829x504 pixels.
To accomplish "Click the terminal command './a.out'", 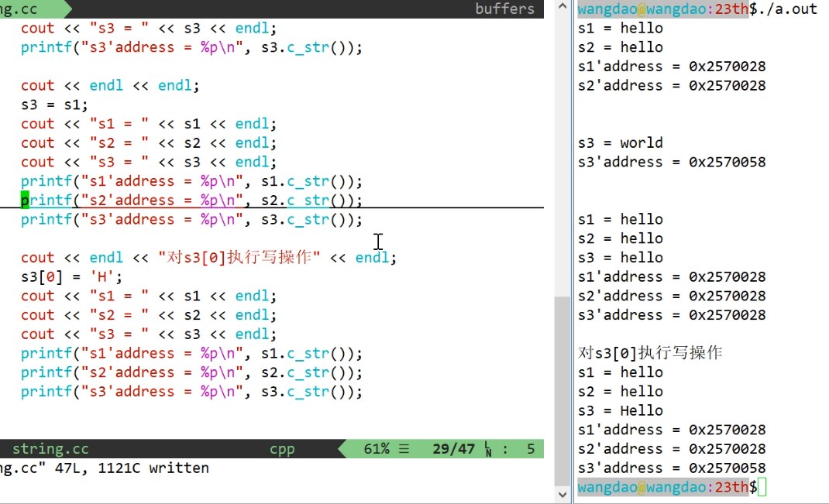I will (x=787, y=9).
